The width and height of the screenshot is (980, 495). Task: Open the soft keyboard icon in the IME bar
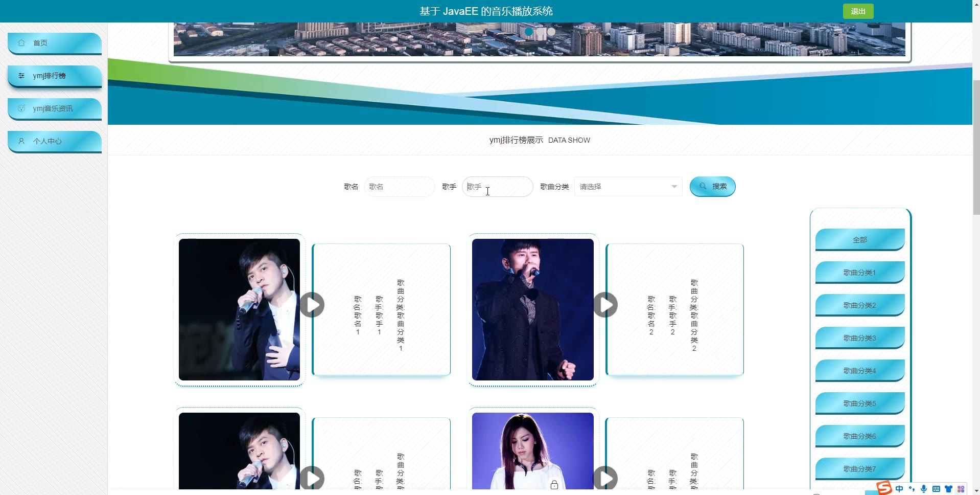click(936, 489)
